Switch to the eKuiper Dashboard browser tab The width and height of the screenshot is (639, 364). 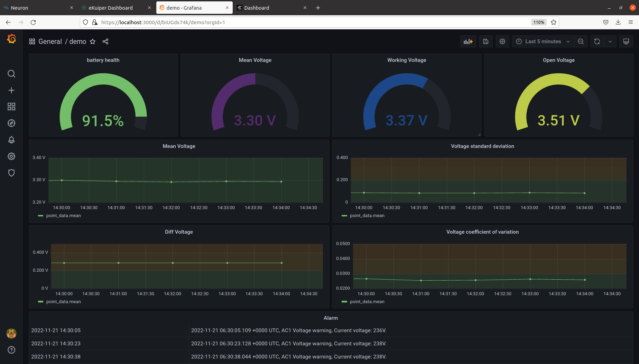click(111, 8)
